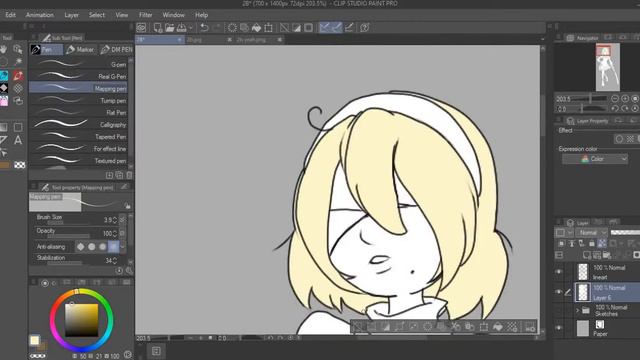
Task: Open the Window menu
Action: [173, 15]
